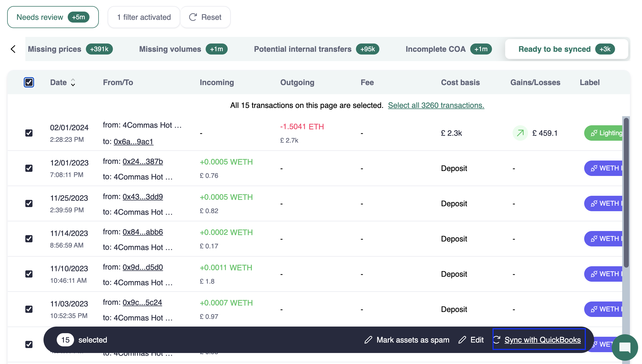Click the Edit pencil icon

(462, 340)
